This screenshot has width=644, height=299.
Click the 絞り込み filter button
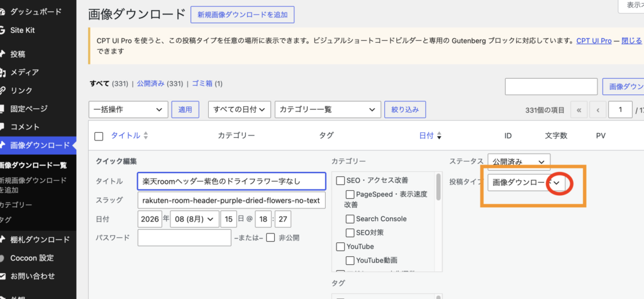(405, 110)
